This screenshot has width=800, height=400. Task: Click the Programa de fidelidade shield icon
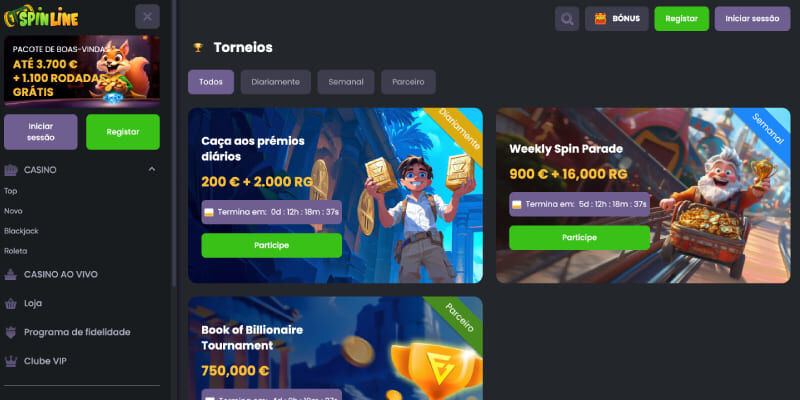(x=11, y=333)
